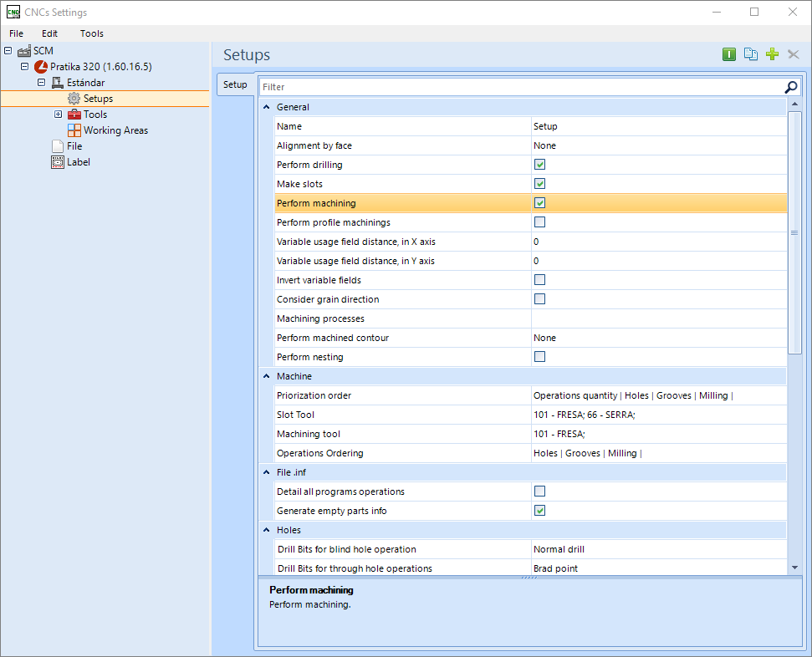Collapse the Pratika 320 tree node
This screenshot has width=812, height=657.
pyautogui.click(x=24, y=67)
